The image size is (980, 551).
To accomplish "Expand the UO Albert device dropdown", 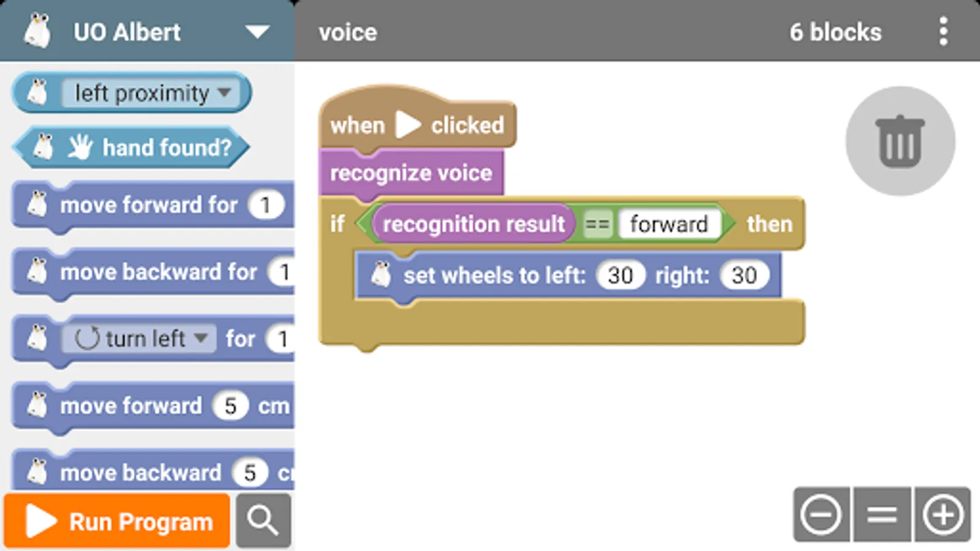I will tap(257, 31).
